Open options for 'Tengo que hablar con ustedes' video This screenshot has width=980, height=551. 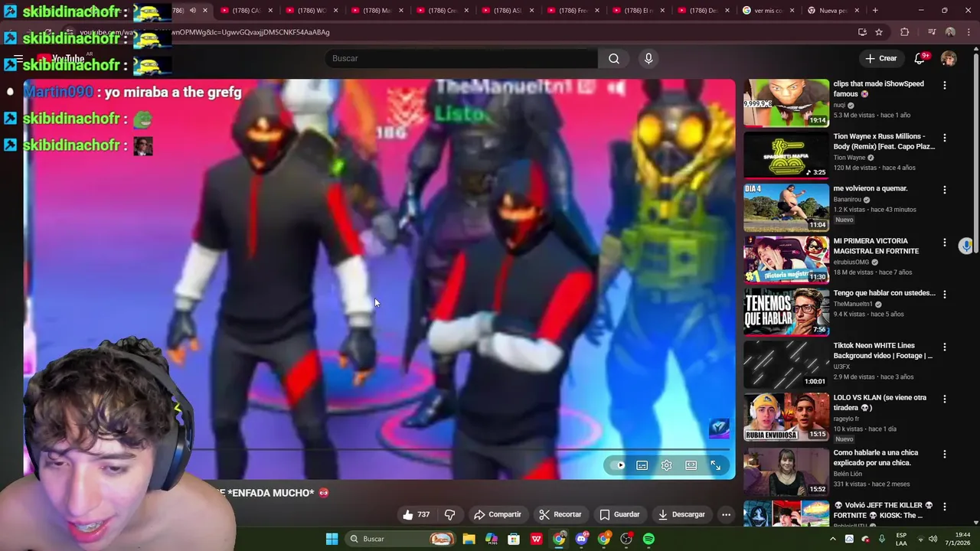945,295
